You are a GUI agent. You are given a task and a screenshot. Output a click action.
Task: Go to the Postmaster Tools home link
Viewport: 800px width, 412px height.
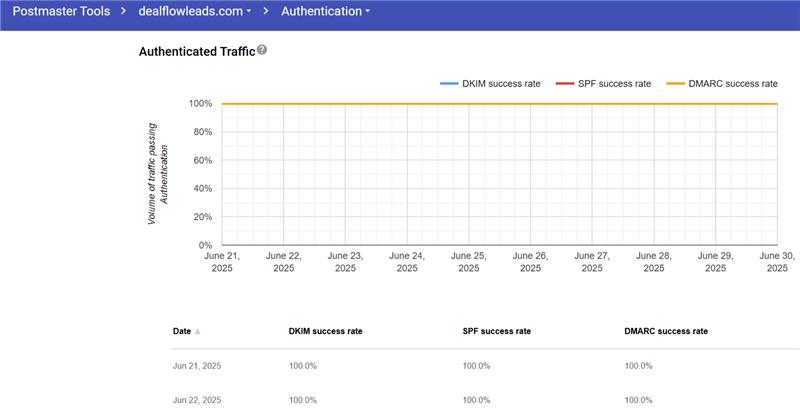point(59,12)
